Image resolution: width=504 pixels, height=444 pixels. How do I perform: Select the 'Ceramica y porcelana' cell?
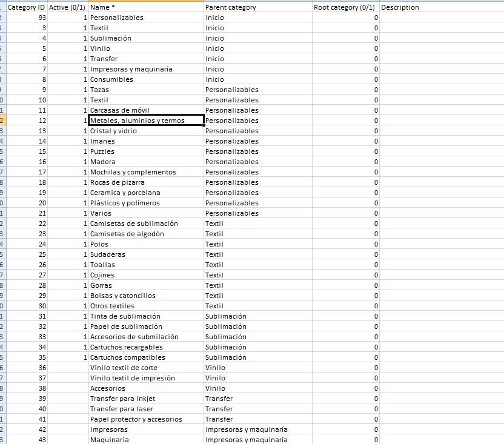click(146, 192)
